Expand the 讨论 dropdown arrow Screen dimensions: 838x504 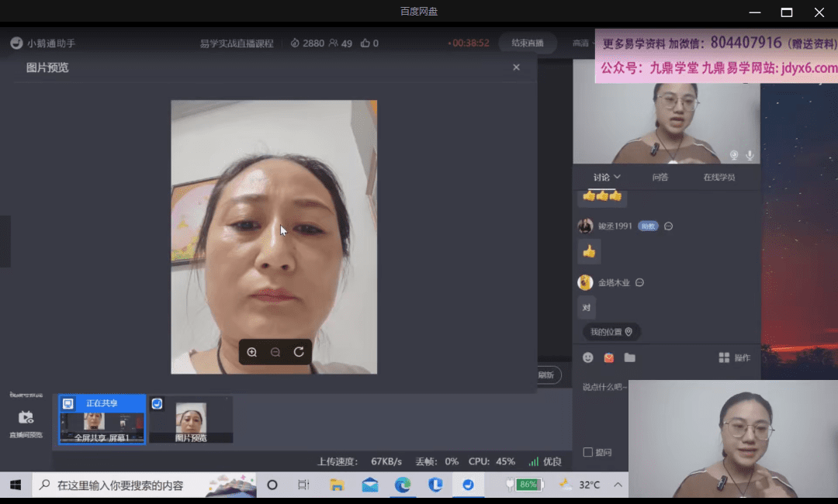click(618, 177)
